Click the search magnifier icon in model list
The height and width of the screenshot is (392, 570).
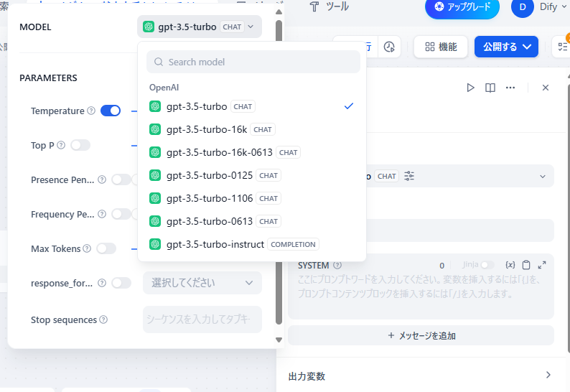tap(159, 62)
